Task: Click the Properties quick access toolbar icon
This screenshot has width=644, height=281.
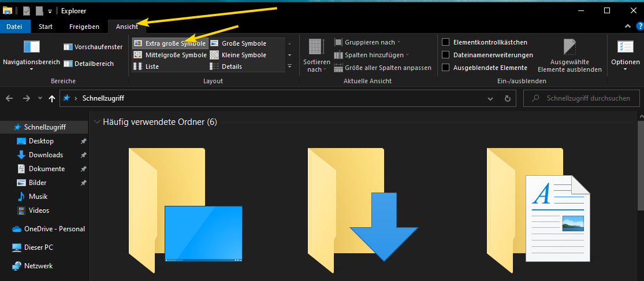Action: click(x=27, y=11)
